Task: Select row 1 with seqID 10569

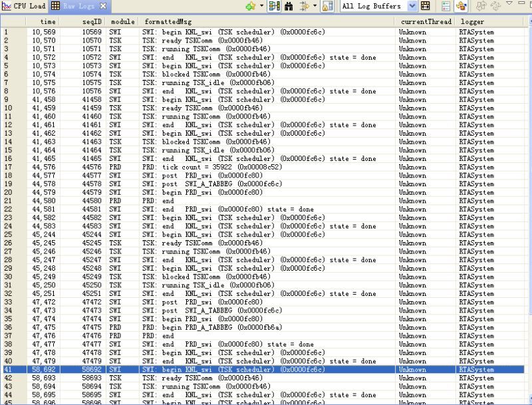Action: pos(263,32)
